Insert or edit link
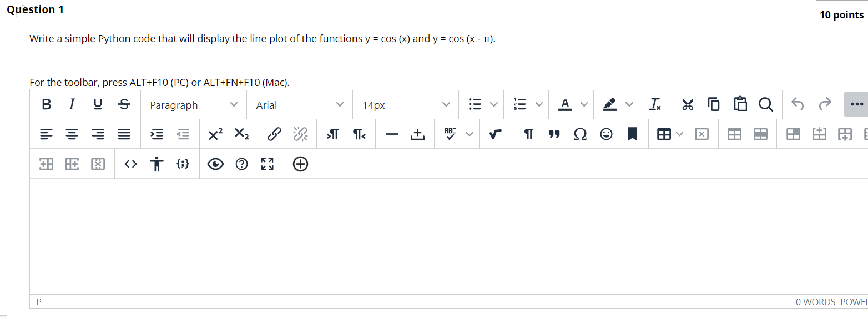Image resolution: width=868 pixels, height=318 pixels. coord(274,134)
